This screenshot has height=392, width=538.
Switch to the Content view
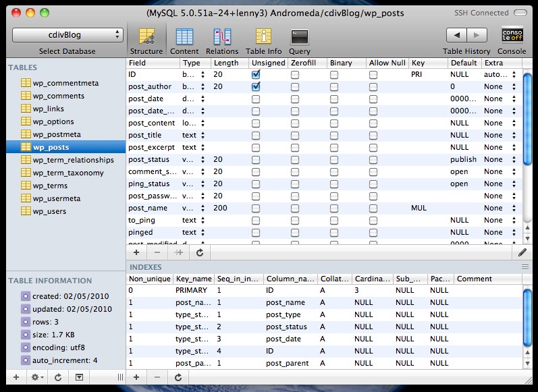click(x=184, y=41)
